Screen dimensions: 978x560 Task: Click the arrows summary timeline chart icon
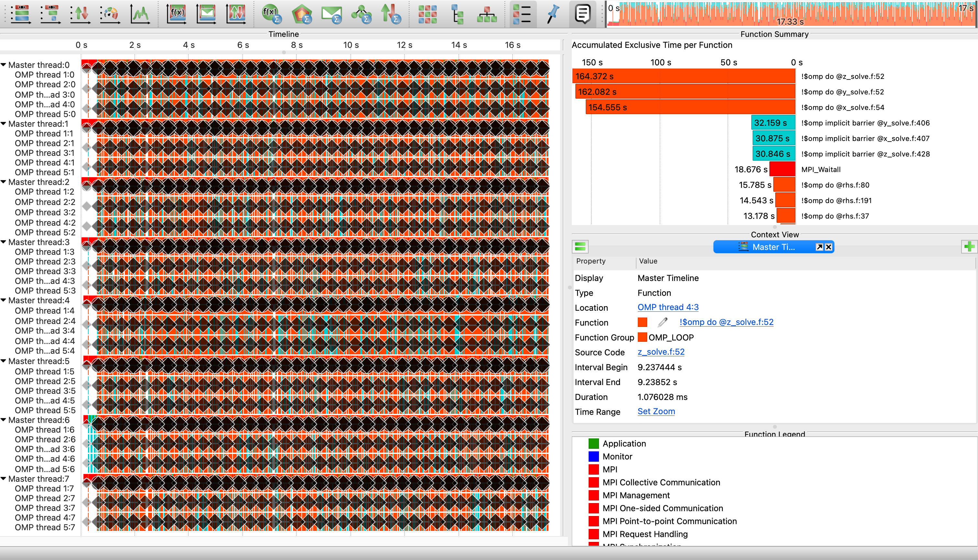pos(236,14)
